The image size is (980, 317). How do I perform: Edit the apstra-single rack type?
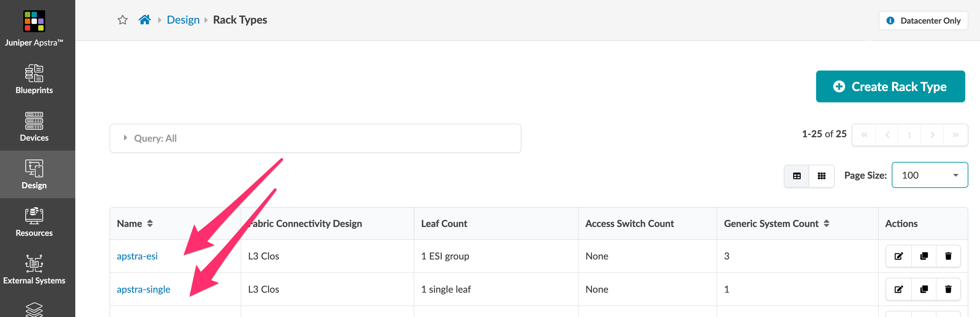(x=899, y=289)
